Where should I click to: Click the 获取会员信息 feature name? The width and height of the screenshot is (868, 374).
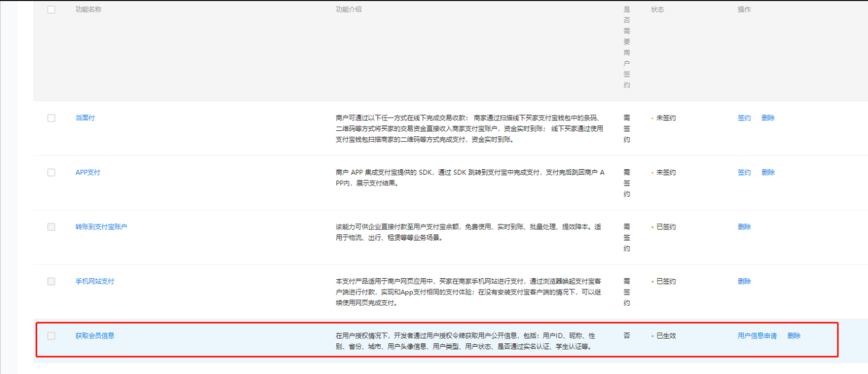pyautogui.click(x=95, y=336)
